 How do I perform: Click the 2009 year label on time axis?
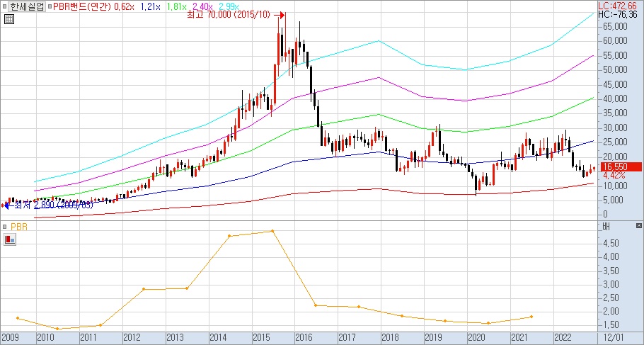[9, 338]
